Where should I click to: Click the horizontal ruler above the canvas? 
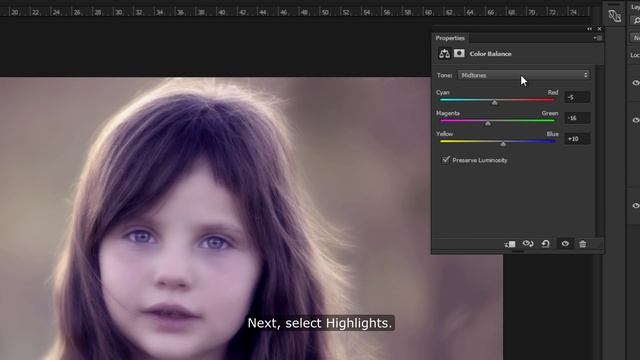point(296,11)
